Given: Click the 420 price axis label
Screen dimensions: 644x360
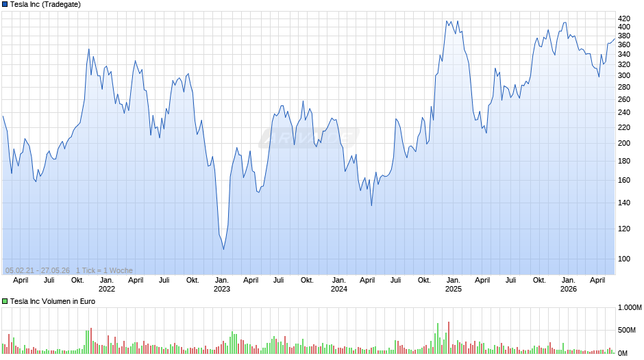Looking at the screenshot, I should click(x=624, y=18).
